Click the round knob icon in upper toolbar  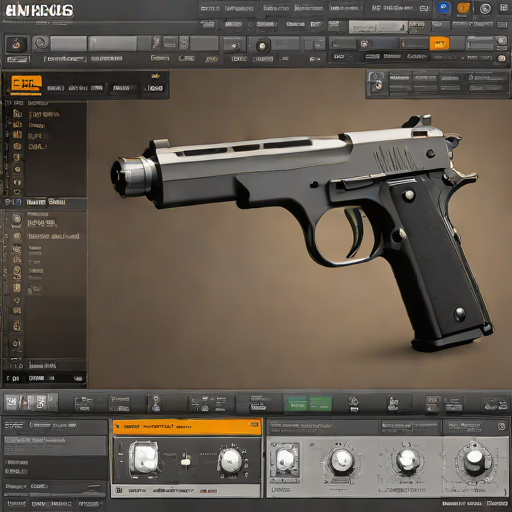262,45
